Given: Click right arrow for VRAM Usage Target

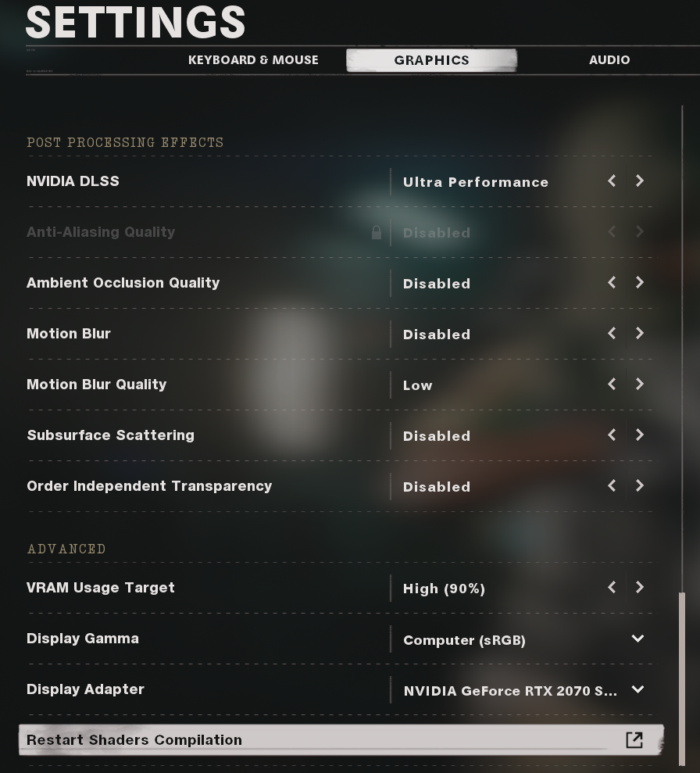Looking at the screenshot, I should point(639,587).
